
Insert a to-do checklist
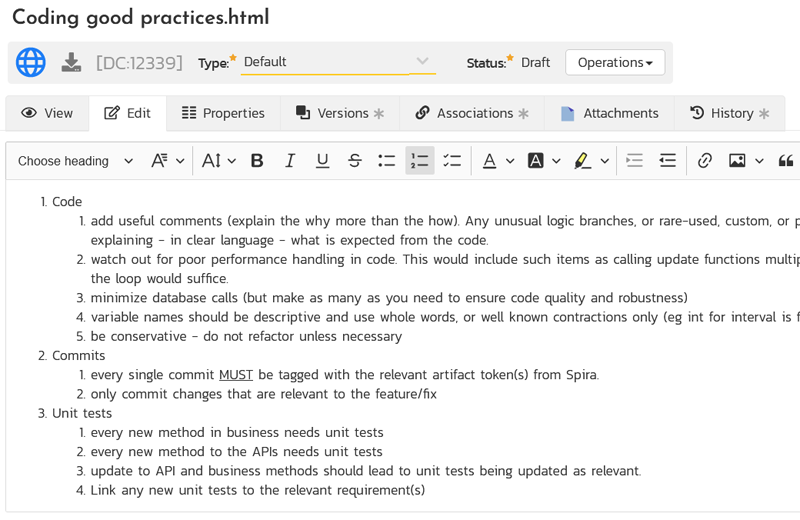pos(452,160)
